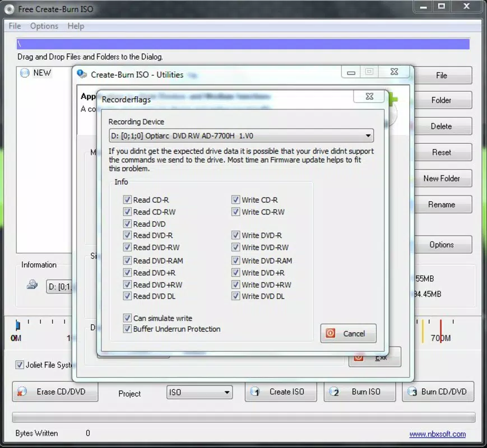This screenshot has width=487, height=448.
Task: Click Cancel in the Recorderflags dialog
Action: tap(348, 333)
